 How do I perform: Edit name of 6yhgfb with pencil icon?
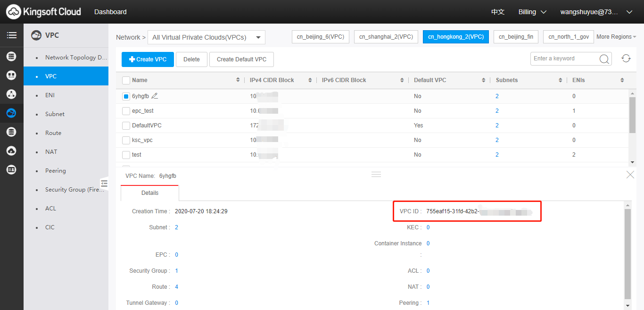click(155, 96)
